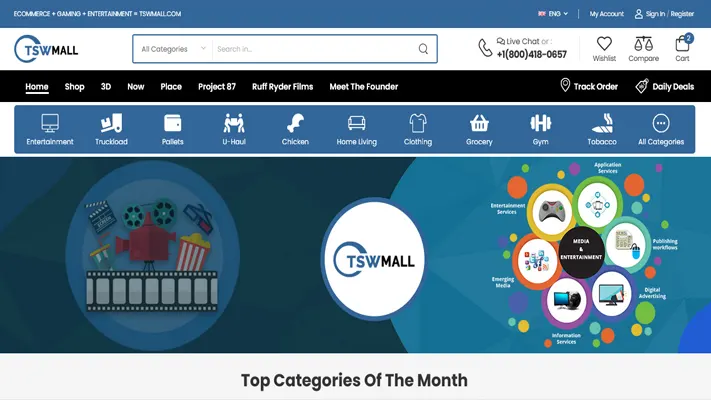Viewport: 711px width, 400px height.
Task: Click the Daily Deals tag icon
Action: click(x=642, y=86)
